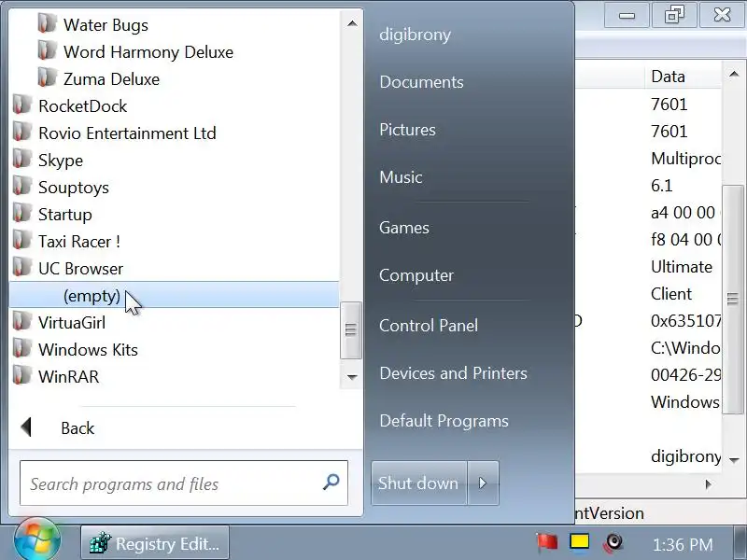The image size is (747, 560).
Task: Open the Water Bugs folder icon
Action: tap(47, 23)
